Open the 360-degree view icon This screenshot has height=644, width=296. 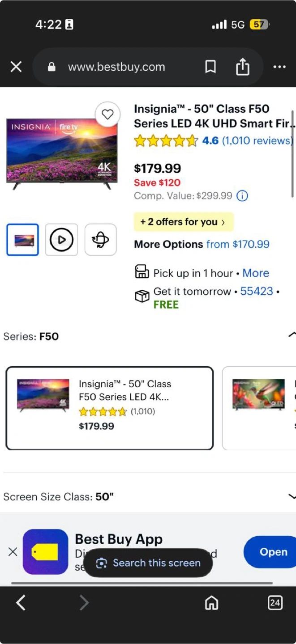pyautogui.click(x=100, y=240)
